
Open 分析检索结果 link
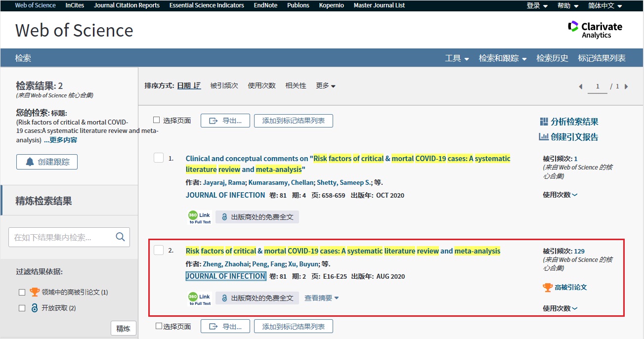[x=574, y=122]
